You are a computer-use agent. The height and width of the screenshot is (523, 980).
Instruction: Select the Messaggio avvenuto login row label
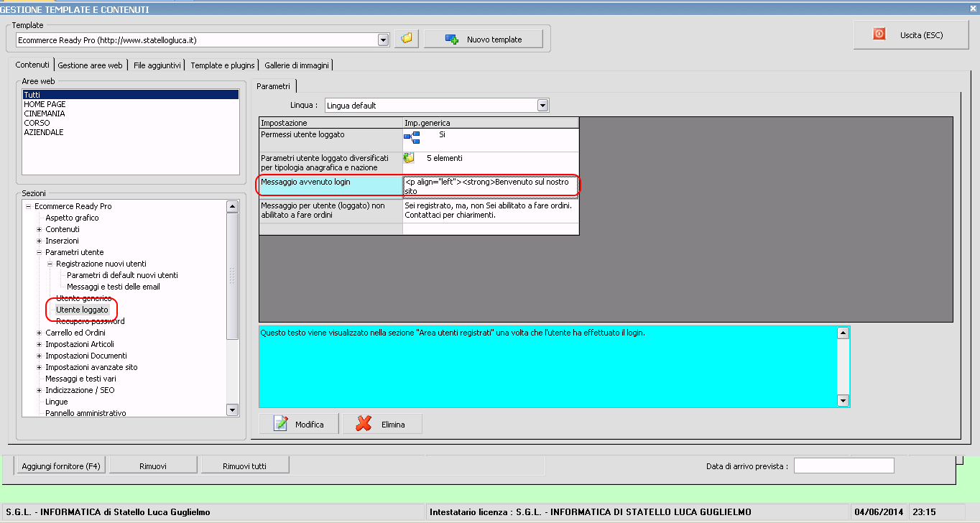[330, 187]
